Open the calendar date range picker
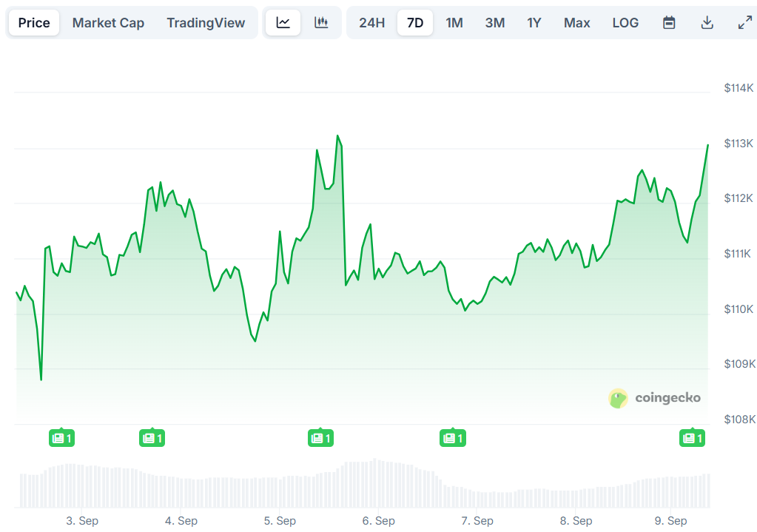The width and height of the screenshot is (757, 532). pyautogui.click(x=669, y=23)
